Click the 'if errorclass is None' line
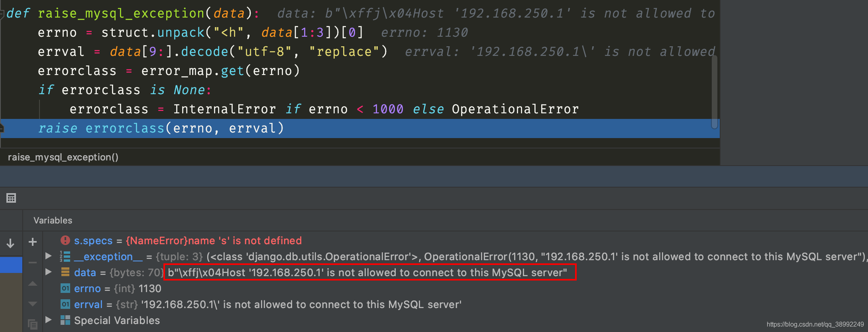Screen dimensions: 868x332 coord(125,90)
